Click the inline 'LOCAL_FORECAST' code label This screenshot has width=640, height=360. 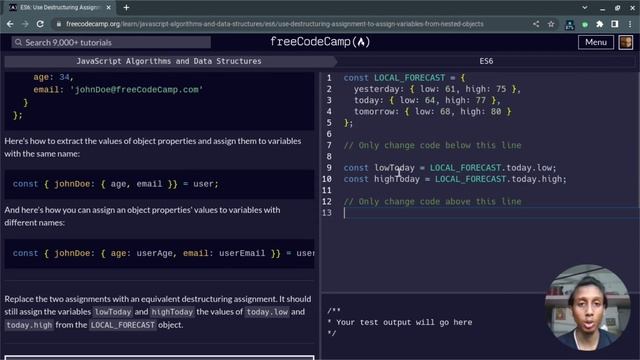122,325
